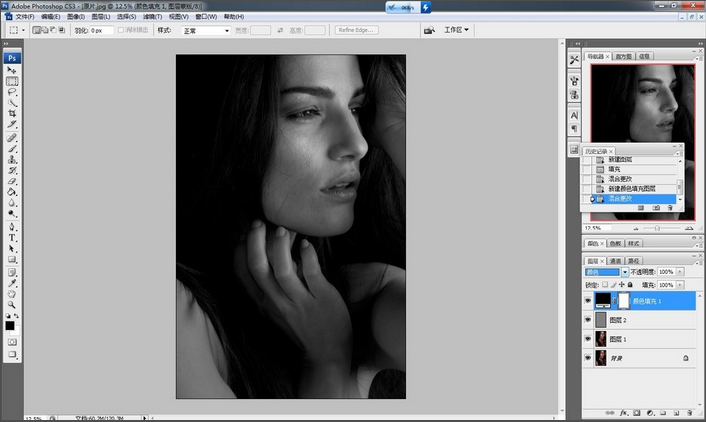Select the Horizontal Type tool
This screenshot has width=706, height=422.
tap(12, 238)
